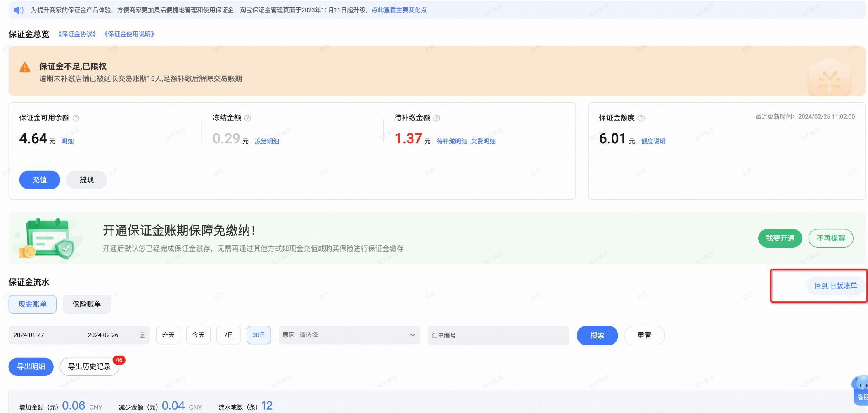This screenshot has height=413, width=868.
Task: Select the 昨天 quick range
Action: coord(168,335)
